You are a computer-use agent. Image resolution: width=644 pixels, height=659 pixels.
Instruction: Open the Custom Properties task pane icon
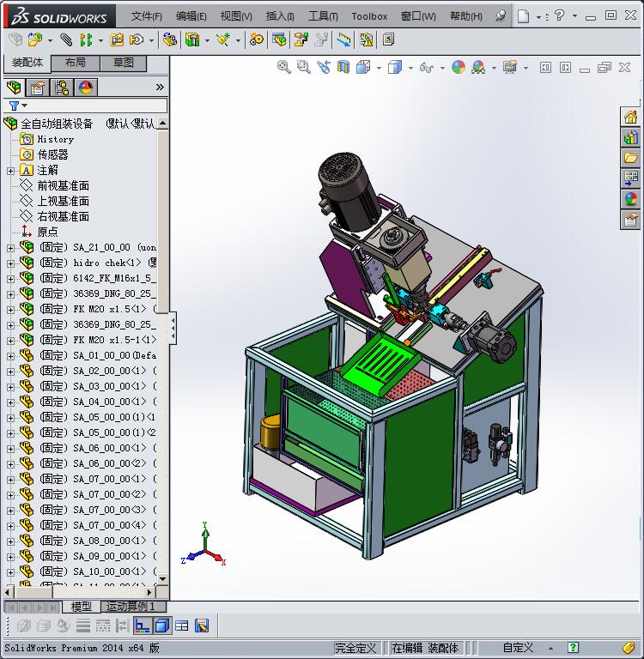tap(630, 220)
